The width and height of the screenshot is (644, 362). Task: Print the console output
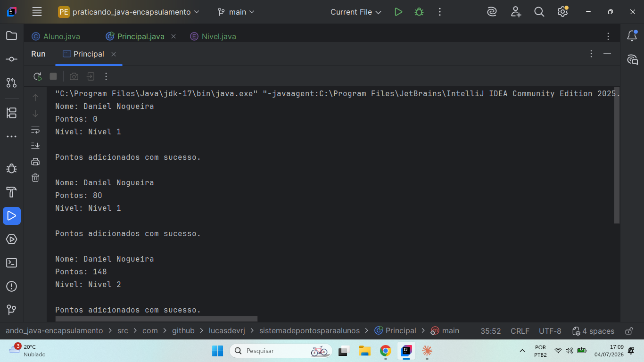click(x=35, y=162)
